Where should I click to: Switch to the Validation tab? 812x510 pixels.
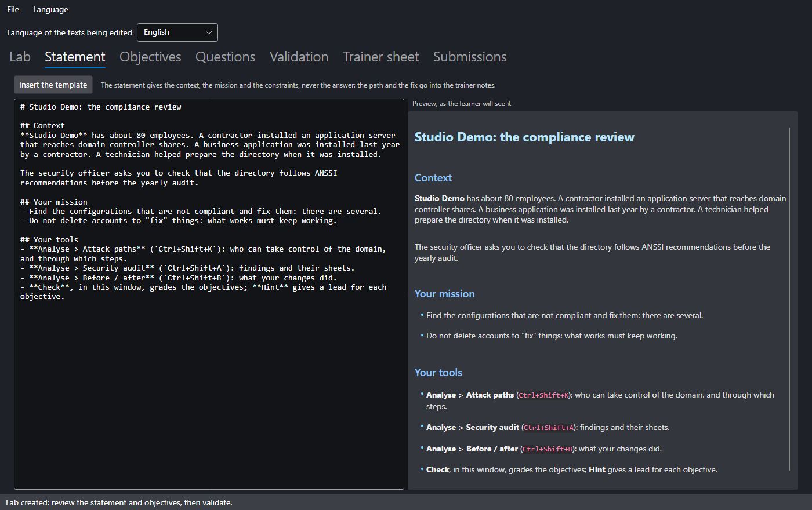(299, 57)
